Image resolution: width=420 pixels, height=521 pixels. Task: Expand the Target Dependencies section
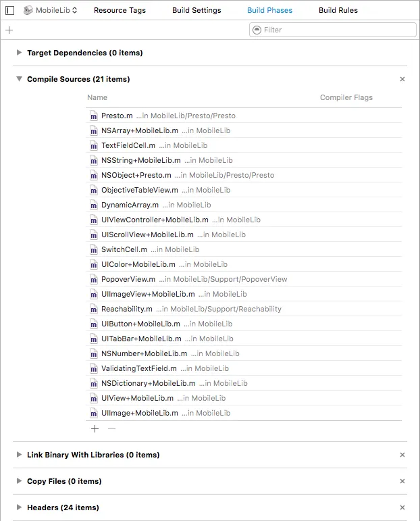[19, 53]
